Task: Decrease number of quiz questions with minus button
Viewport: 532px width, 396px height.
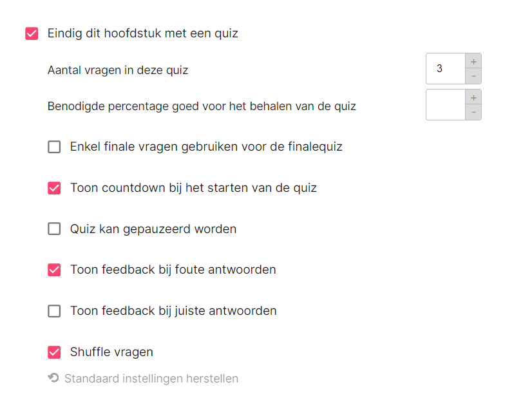Action: [473, 77]
